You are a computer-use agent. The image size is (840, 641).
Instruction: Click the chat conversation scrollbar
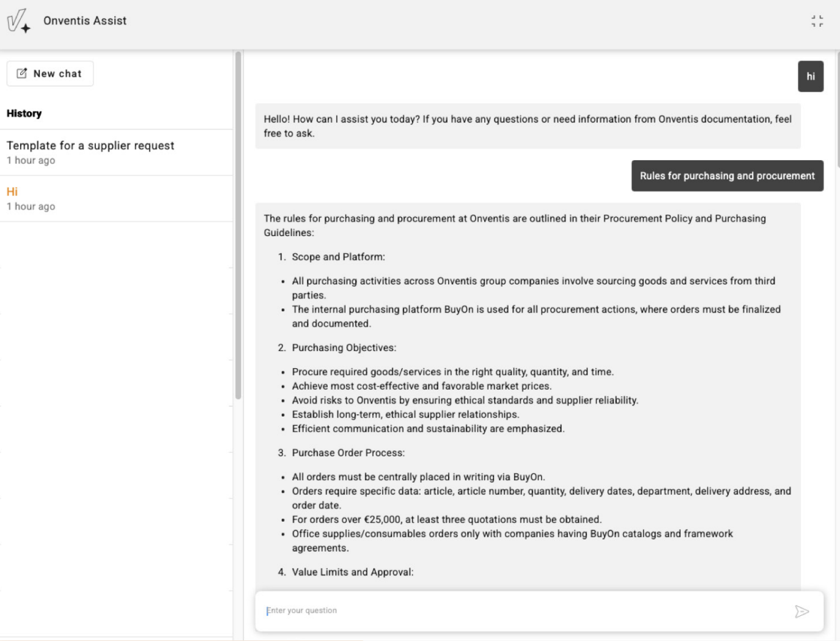838,104
